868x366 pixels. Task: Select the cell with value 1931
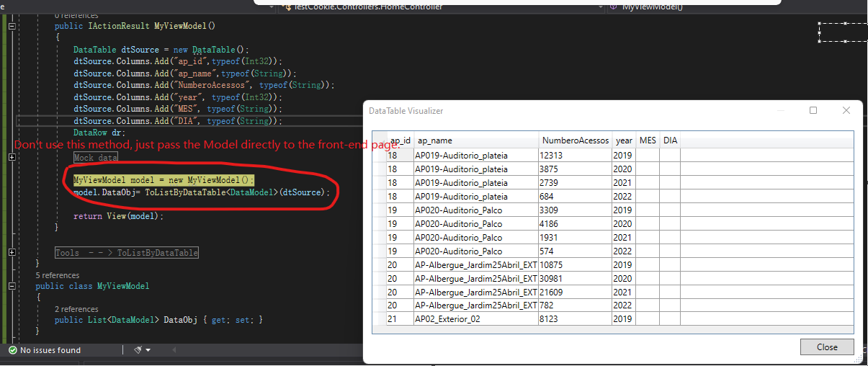click(576, 237)
